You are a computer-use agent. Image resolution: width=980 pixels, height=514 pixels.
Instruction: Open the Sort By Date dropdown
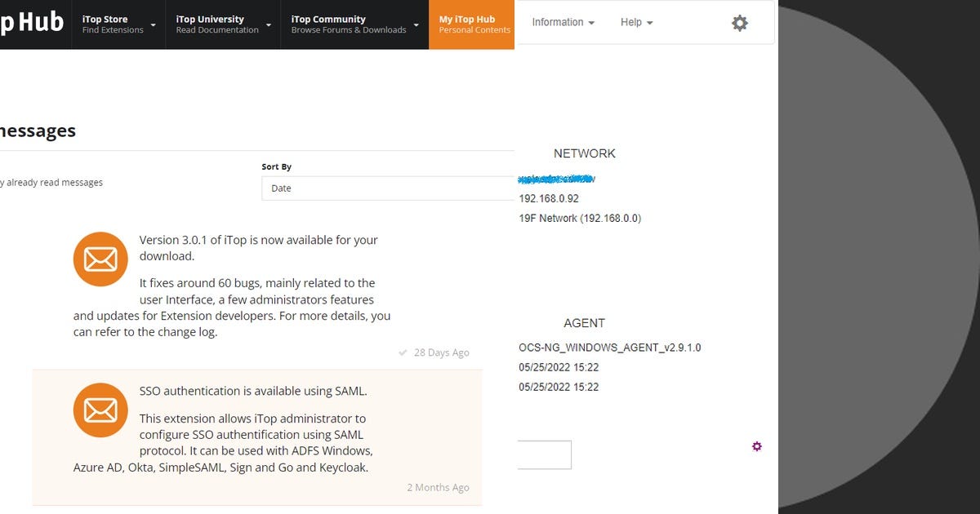[x=384, y=188]
